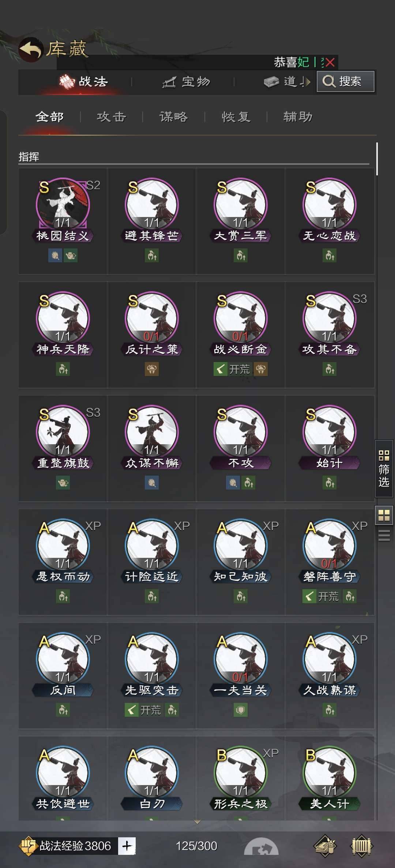The image size is (395, 868).
Task: Select the 一夫当关 skill icon
Action: pos(241,658)
